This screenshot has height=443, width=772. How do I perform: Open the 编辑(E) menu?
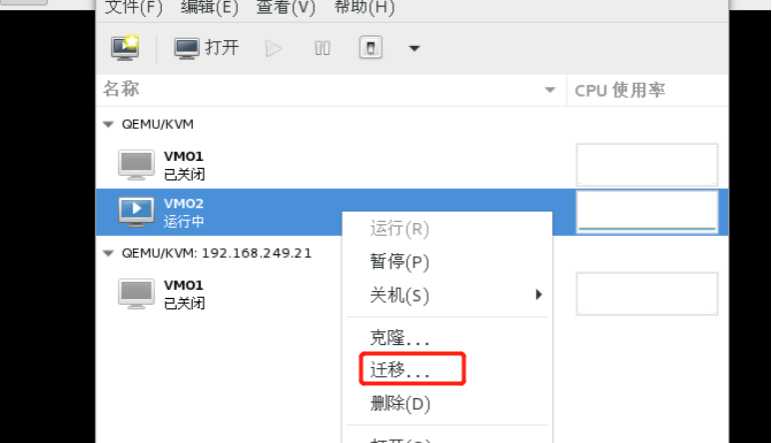click(209, 7)
